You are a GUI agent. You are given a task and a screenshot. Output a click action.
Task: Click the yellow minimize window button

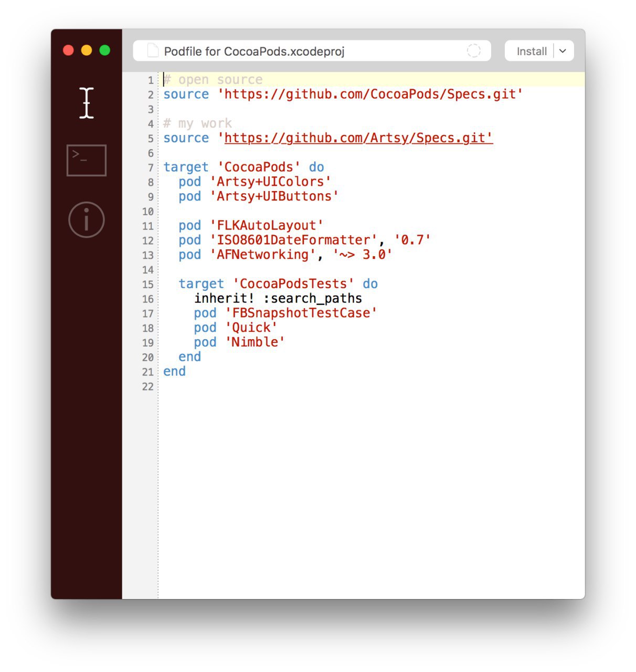click(x=87, y=50)
